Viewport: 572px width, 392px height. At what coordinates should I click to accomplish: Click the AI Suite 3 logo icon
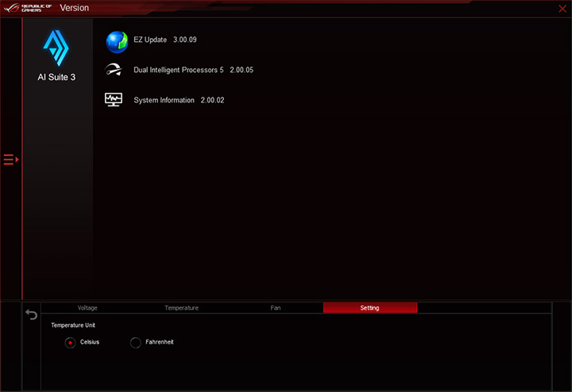click(56, 48)
